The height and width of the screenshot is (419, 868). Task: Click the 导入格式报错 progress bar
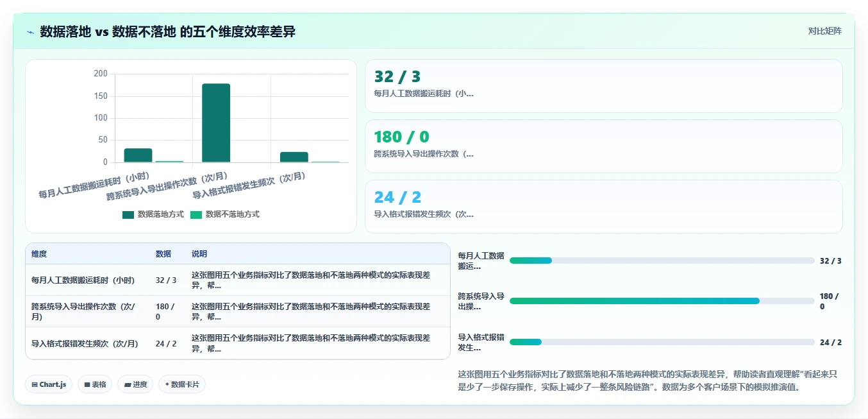click(662, 342)
